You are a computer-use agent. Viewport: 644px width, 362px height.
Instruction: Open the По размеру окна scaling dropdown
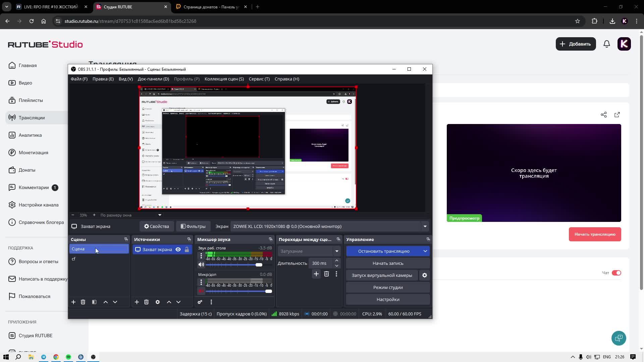(x=131, y=215)
